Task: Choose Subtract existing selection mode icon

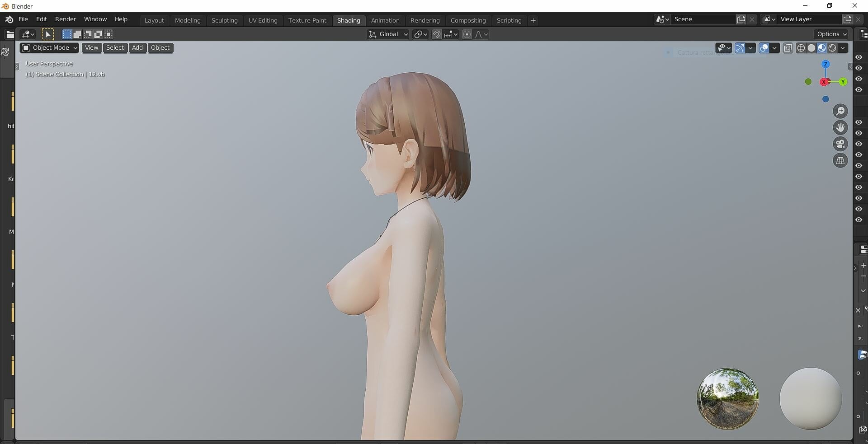Action: tap(88, 34)
